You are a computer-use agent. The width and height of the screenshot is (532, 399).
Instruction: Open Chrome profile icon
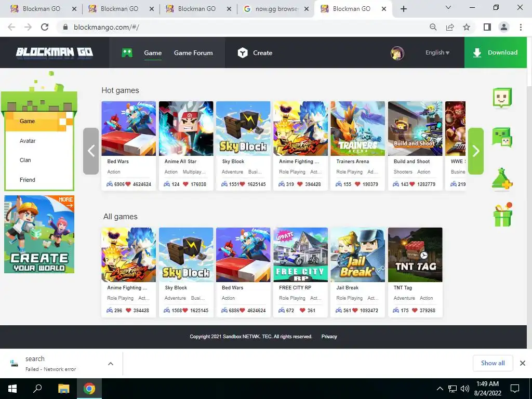click(504, 27)
